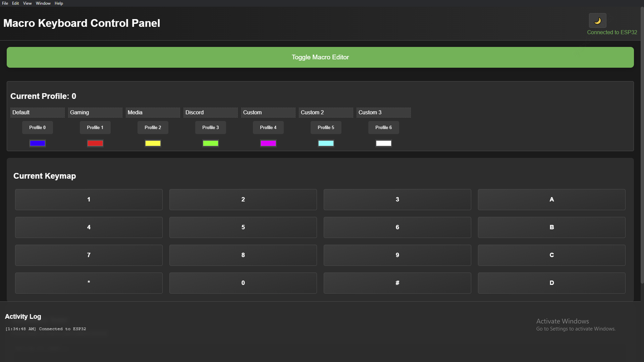Click the Discord profile name field

[x=210, y=113]
